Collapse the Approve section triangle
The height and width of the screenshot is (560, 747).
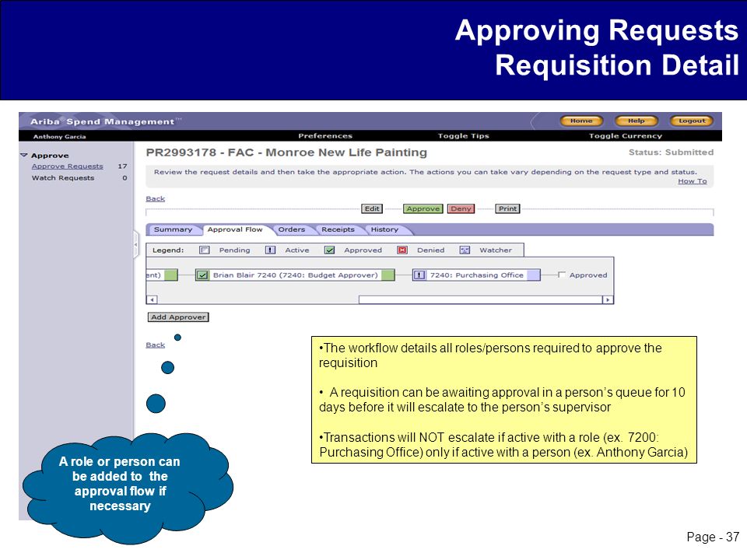point(24,156)
